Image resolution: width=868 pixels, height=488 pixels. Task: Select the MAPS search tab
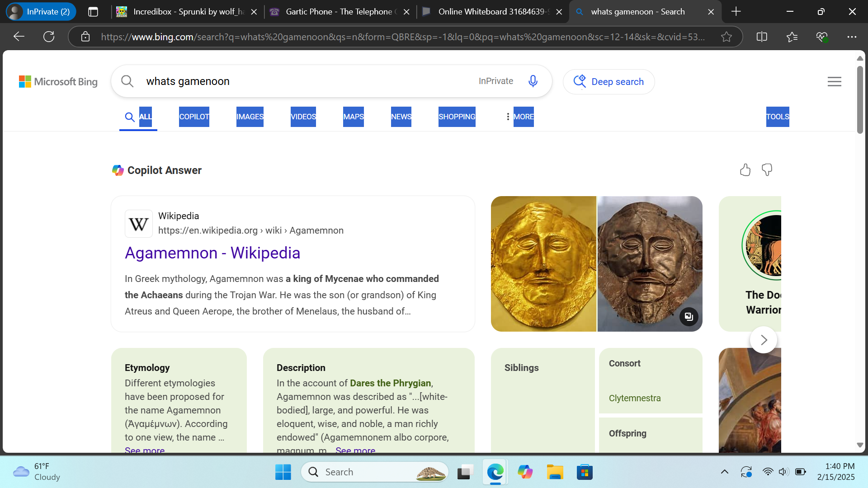coord(354,117)
